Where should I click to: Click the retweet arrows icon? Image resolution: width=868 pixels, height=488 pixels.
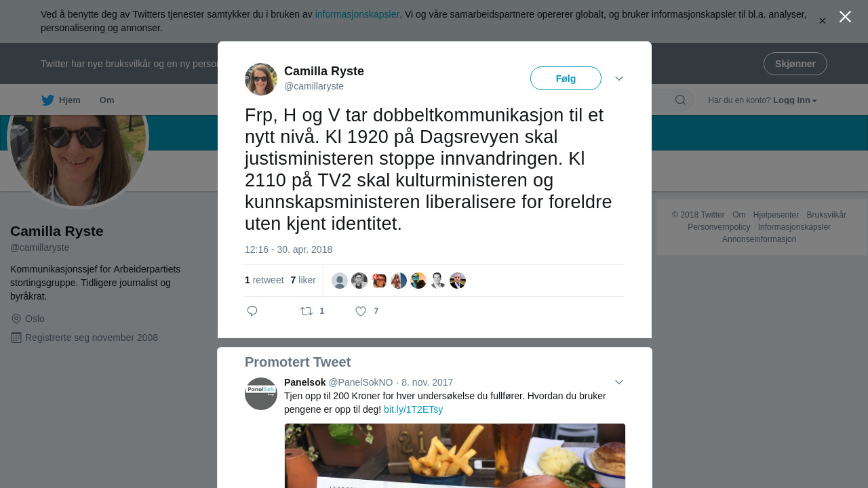point(307,311)
